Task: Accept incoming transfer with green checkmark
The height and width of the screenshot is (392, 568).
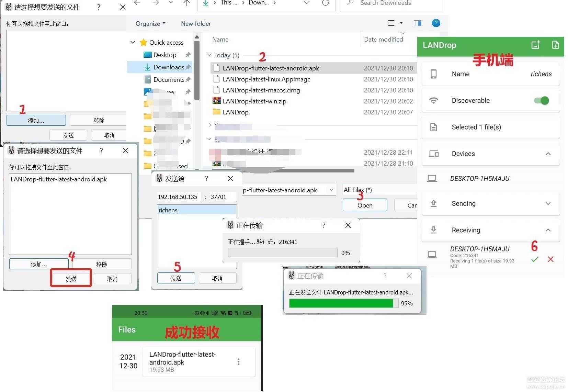Action: pos(535,259)
